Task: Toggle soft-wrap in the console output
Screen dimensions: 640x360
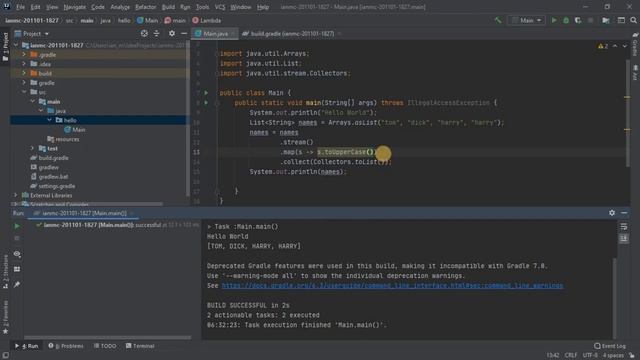Action: (x=624, y=227)
